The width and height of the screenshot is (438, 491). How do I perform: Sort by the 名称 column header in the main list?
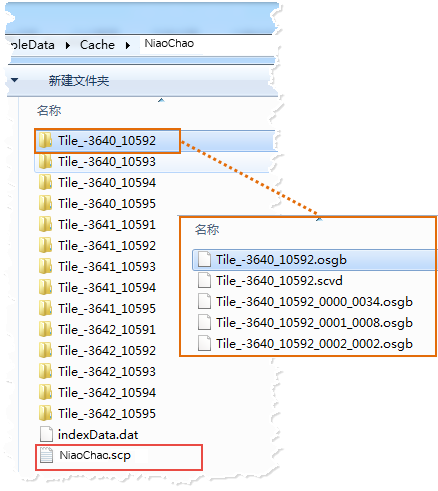click(49, 110)
